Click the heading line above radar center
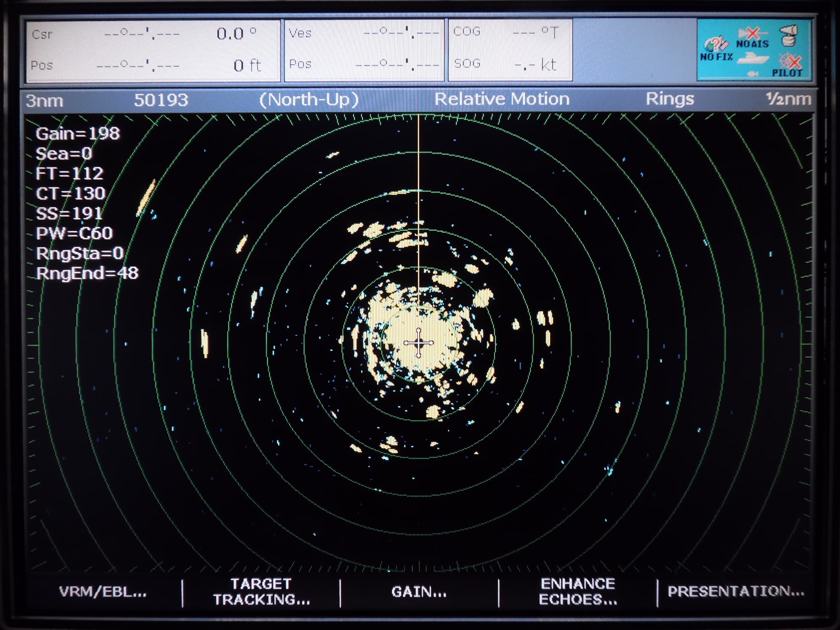Image resolution: width=840 pixels, height=630 pixels. click(418, 220)
